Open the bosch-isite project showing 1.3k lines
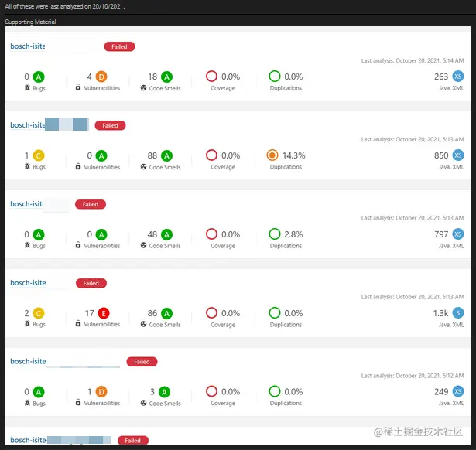Viewport: 476px width, 450px height. coord(28,283)
